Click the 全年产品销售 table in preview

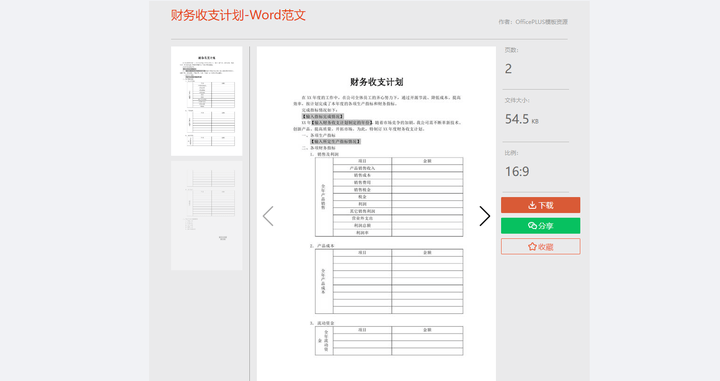[389, 197]
